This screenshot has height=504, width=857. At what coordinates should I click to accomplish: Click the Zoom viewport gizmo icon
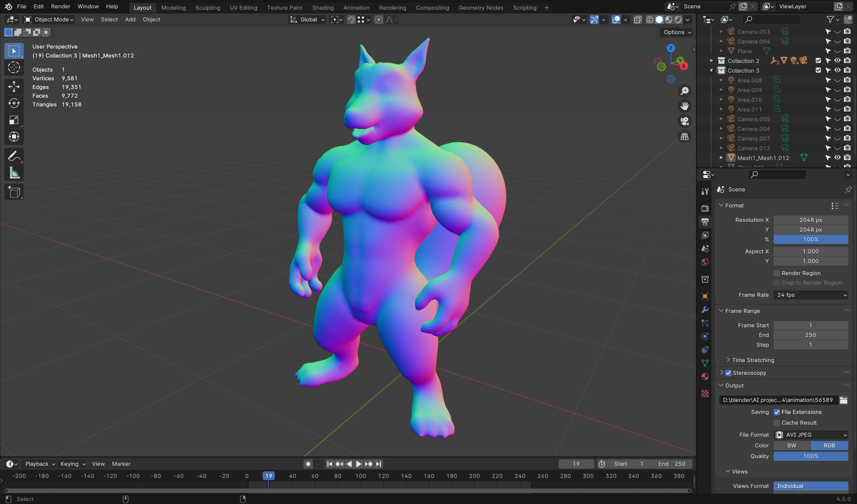click(684, 91)
